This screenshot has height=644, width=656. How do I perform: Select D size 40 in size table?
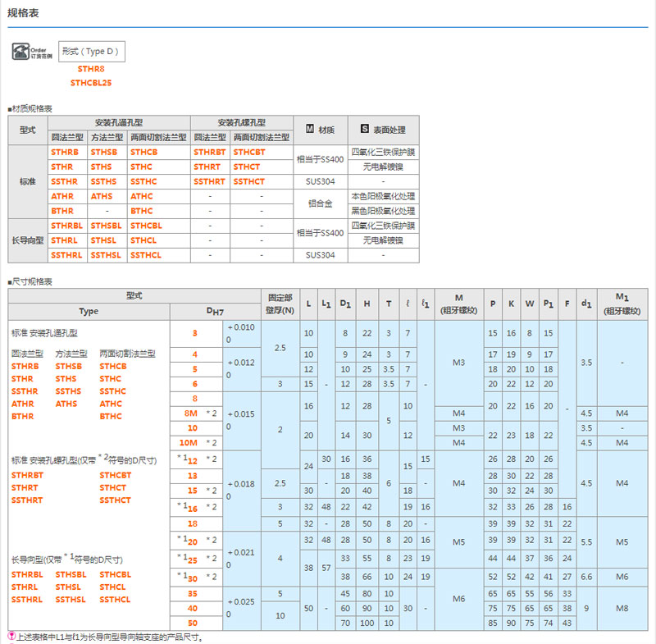coord(193,609)
